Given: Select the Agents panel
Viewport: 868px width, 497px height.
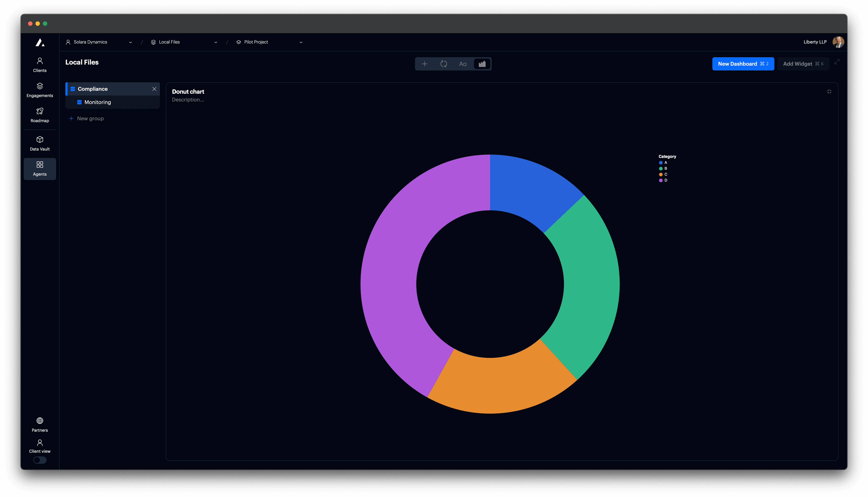Looking at the screenshot, I should pyautogui.click(x=40, y=169).
